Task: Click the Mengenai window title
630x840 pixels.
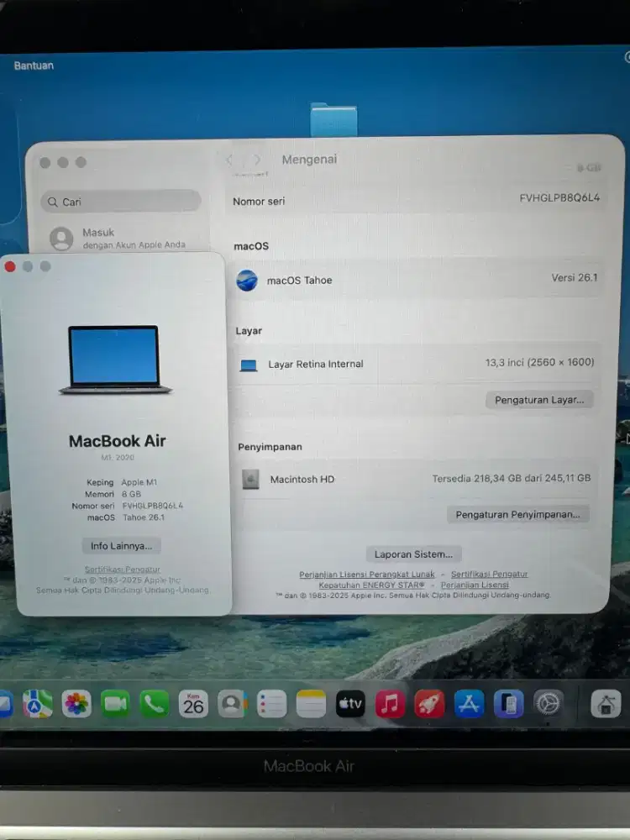Action: point(310,159)
